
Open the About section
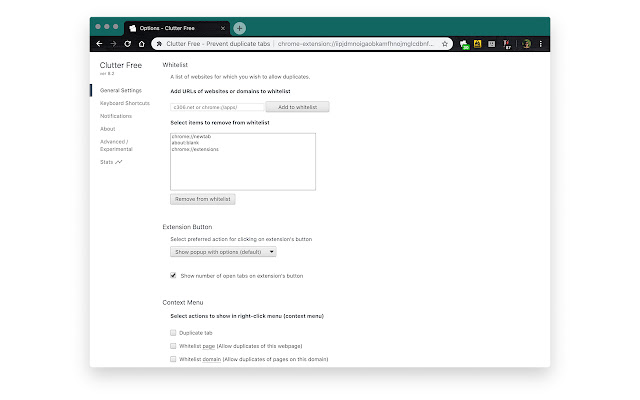point(108,129)
